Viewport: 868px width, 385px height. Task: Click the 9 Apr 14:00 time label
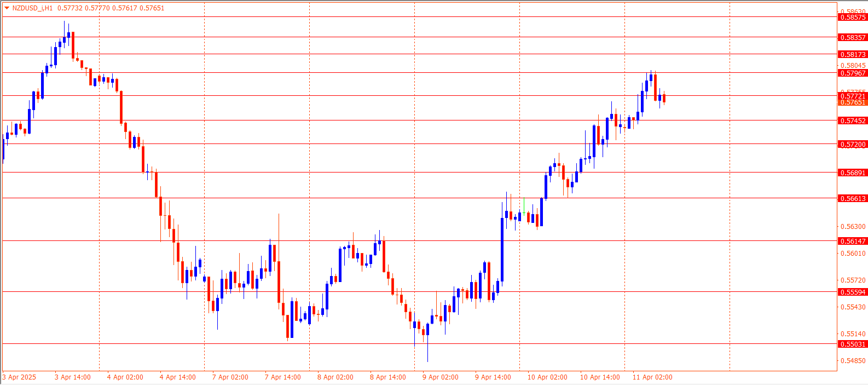[493, 377]
